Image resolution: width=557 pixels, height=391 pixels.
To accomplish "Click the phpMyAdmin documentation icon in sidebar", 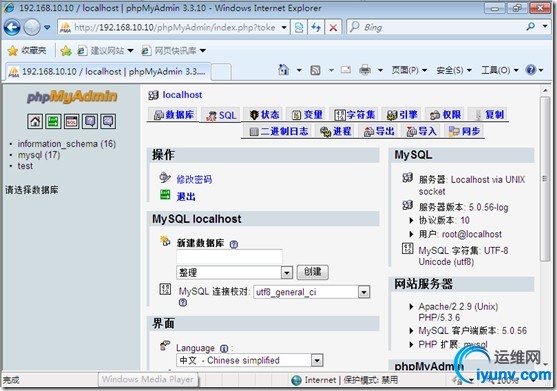I will click(x=90, y=121).
